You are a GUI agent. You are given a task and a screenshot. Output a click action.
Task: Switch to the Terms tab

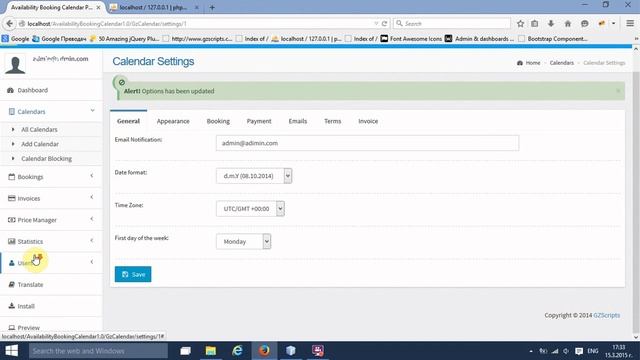pos(332,121)
